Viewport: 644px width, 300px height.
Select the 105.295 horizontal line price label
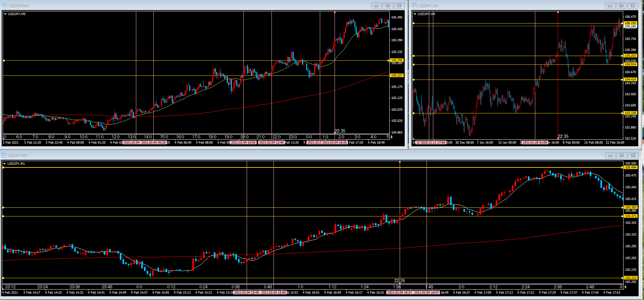point(397,60)
